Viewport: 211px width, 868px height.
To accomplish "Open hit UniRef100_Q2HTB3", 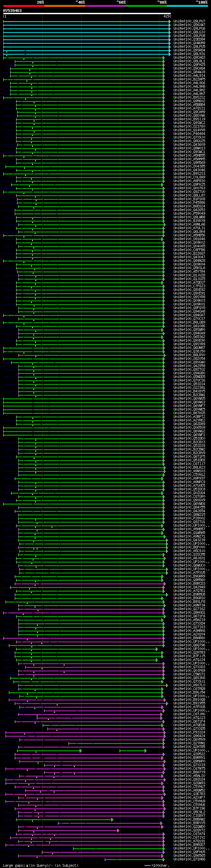I will 189,653.
